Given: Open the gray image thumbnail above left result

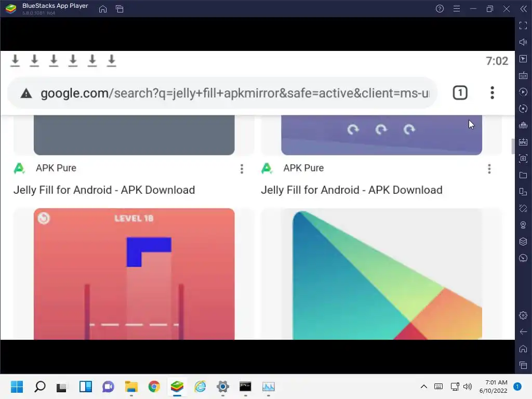Looking at the screenshot, I should pos(134,135).
